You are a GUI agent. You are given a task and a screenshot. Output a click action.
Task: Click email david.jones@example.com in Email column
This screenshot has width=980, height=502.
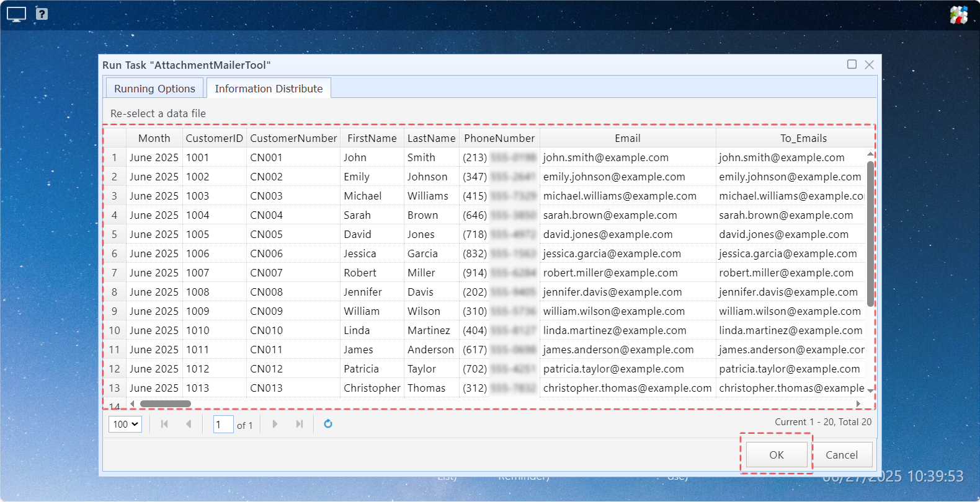(628, 234)
